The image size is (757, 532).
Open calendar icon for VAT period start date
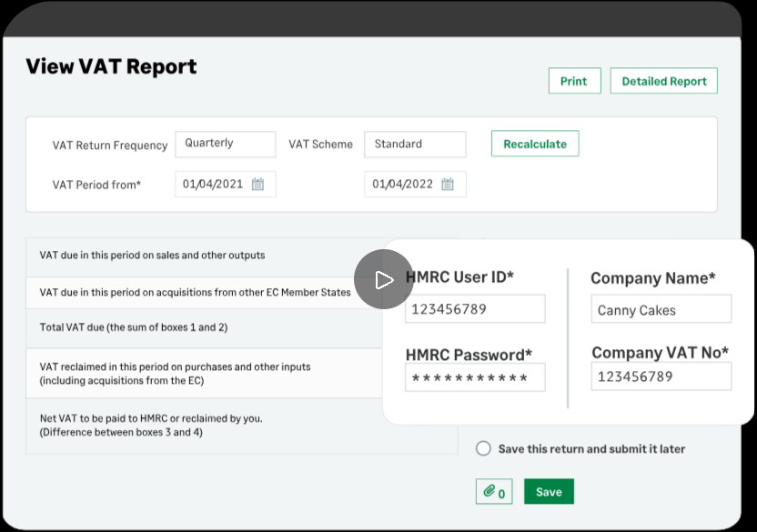pos(257,185)
